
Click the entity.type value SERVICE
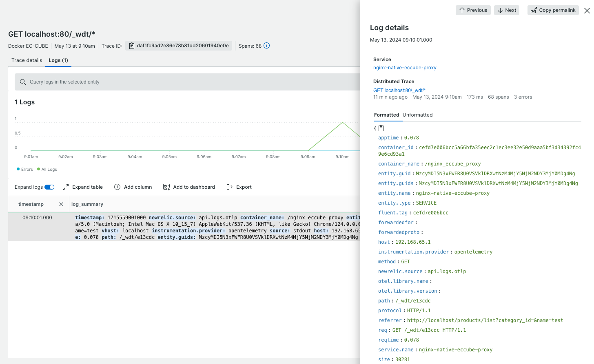pos(426,203)
